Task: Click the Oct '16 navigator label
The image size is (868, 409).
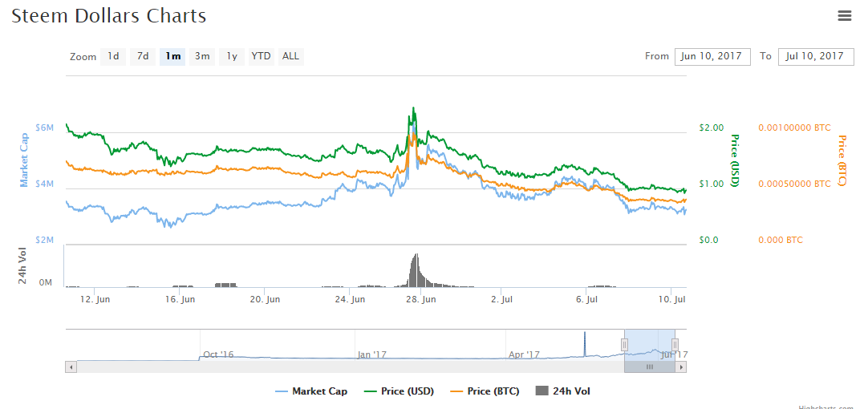Action: (218, 354)
